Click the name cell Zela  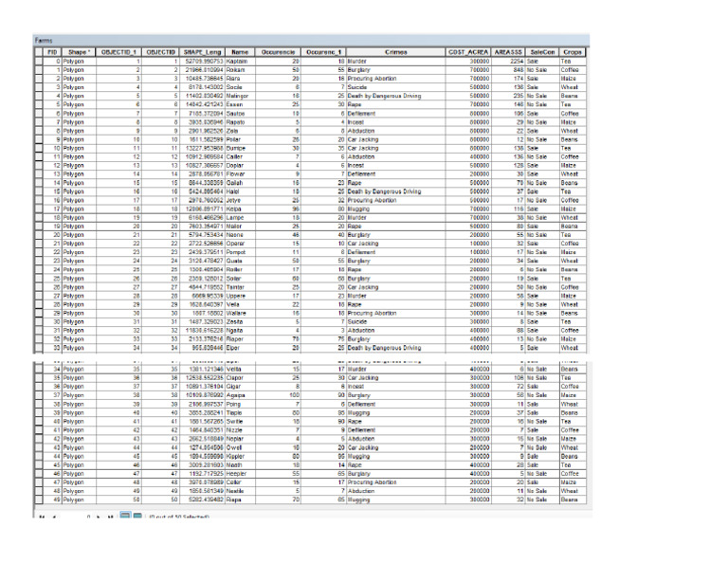(x=240, y=131)
